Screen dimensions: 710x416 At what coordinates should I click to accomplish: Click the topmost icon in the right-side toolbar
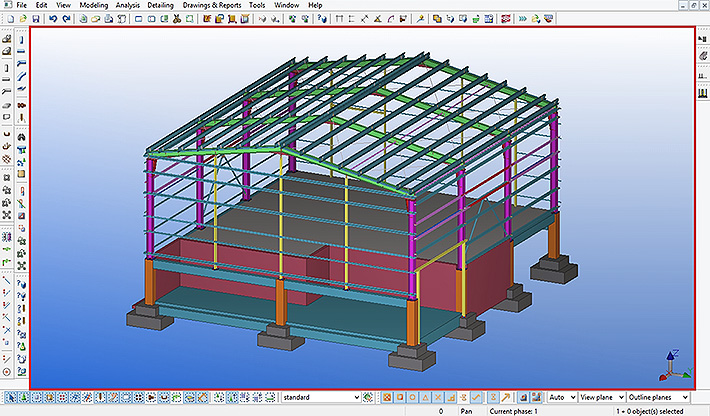pos(700,39)
